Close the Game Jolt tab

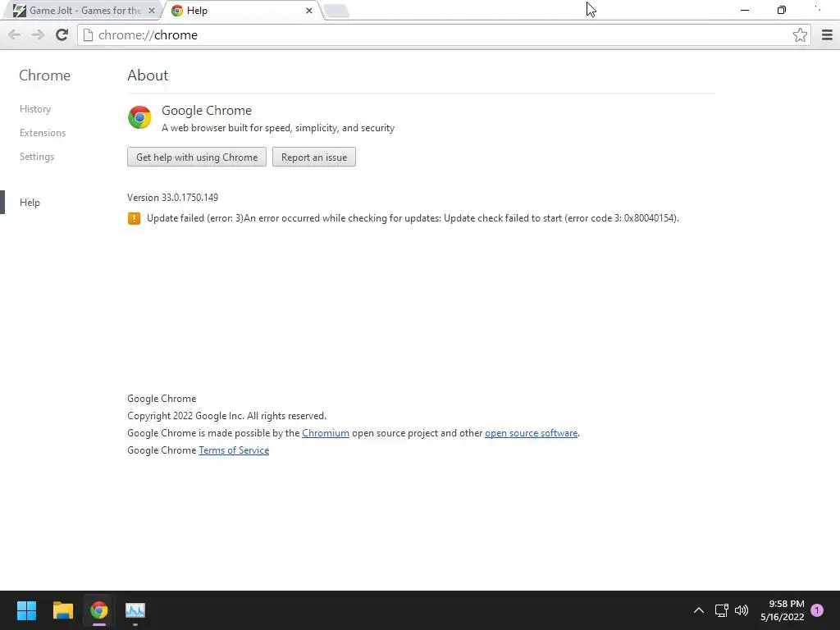coord(152,10)
